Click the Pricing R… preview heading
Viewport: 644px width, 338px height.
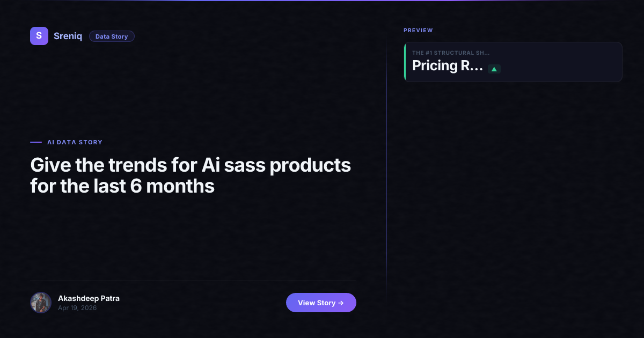[x=448, y=66]
